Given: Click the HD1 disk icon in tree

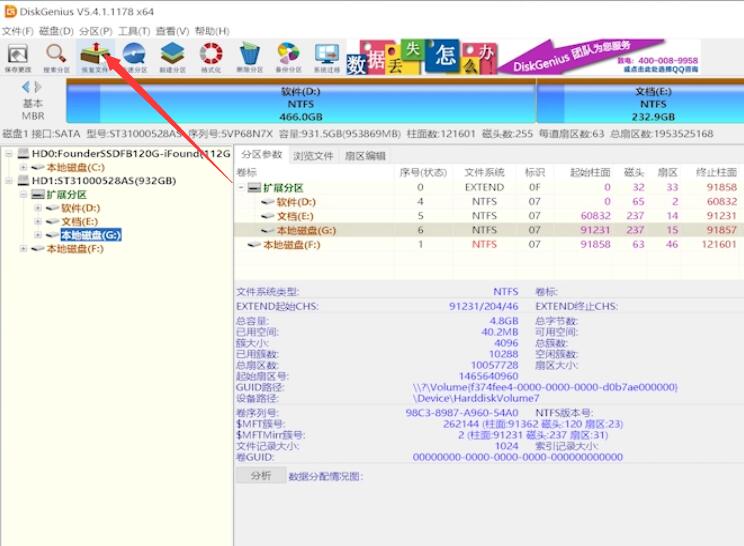Looking at the screenshot, I should pyautogui.click(x=23, y=180).
